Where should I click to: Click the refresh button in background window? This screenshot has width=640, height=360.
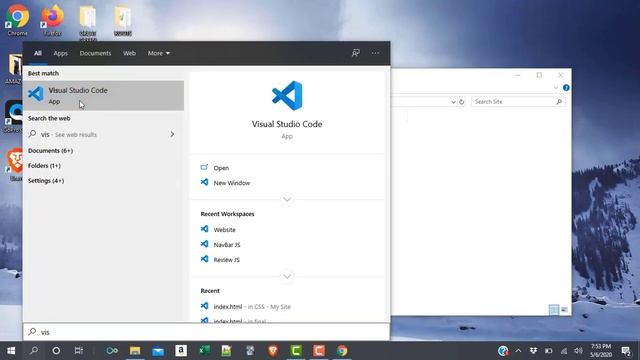[x=462, y=102]
